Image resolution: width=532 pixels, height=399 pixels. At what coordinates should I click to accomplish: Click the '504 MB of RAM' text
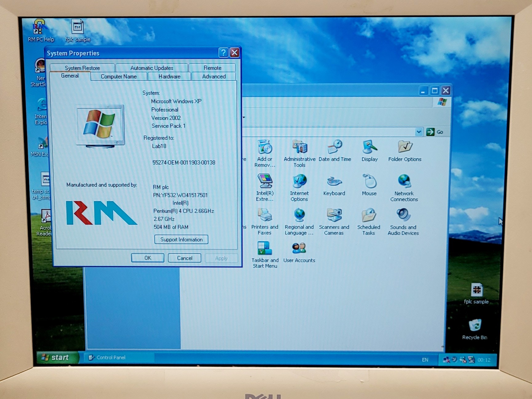tap(171, 227)
